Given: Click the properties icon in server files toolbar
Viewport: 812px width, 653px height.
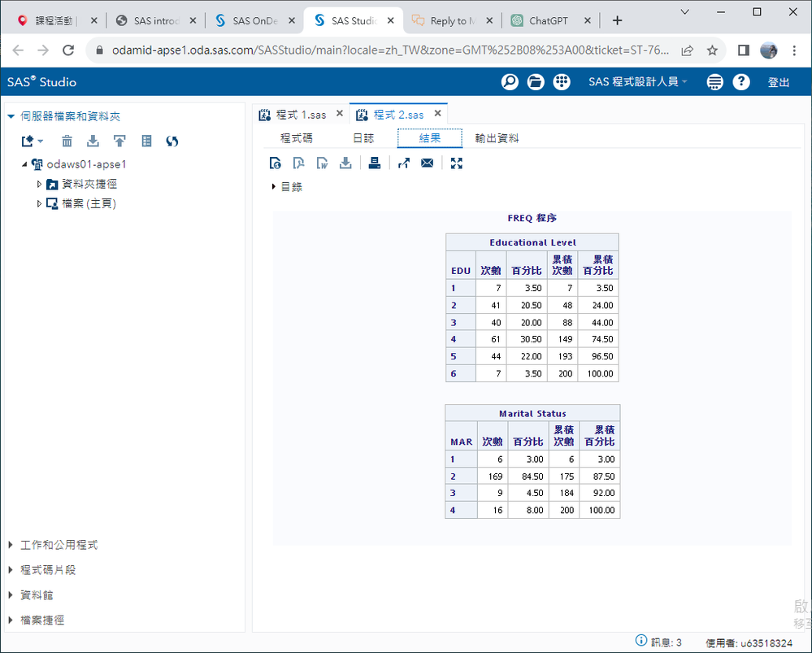Looking at the screenshot, I should coord(146,141).
